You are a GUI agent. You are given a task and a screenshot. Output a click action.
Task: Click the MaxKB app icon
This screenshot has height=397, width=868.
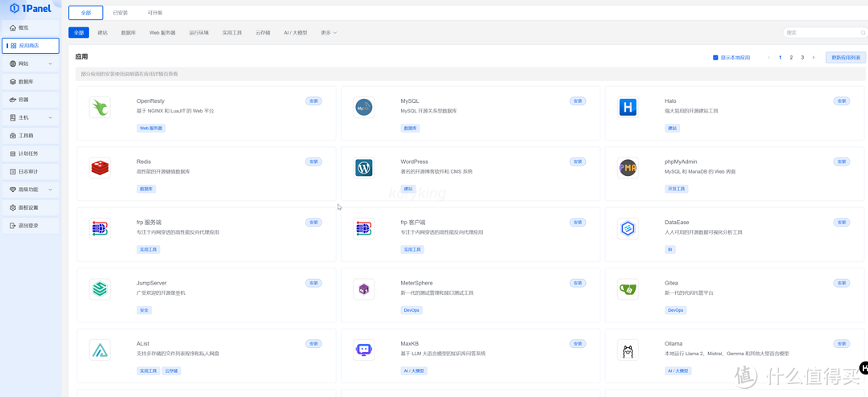tap(364, 350)
